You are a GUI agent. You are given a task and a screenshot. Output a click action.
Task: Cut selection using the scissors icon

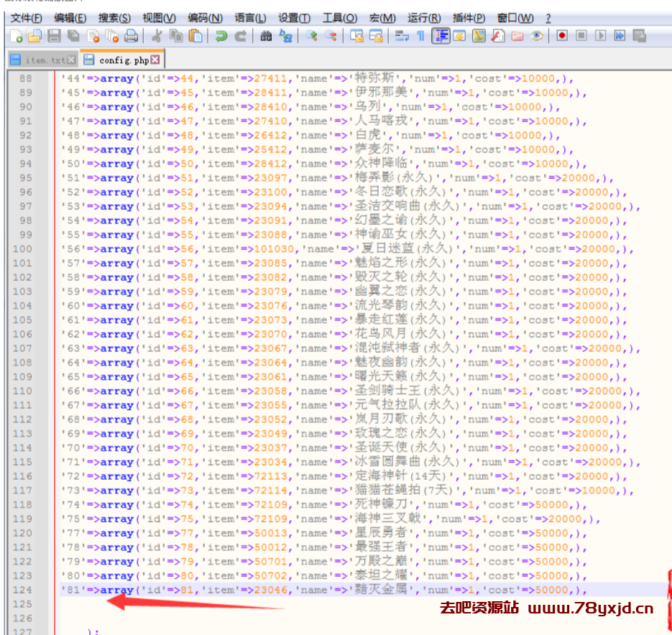[x=157, y=36]
